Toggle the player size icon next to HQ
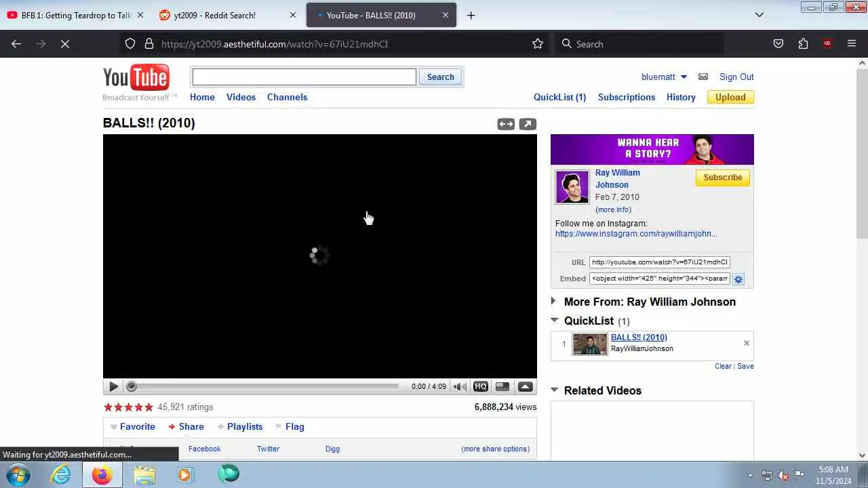 502,386
